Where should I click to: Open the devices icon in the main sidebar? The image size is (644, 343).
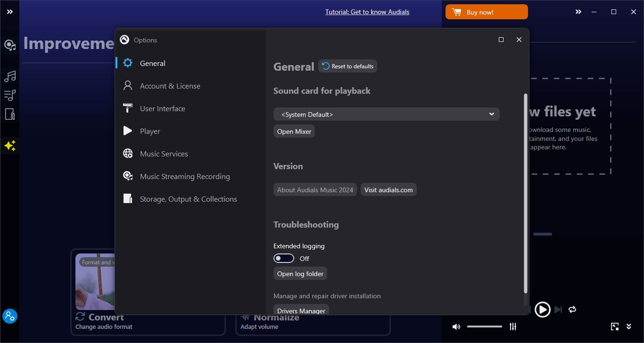10,114
